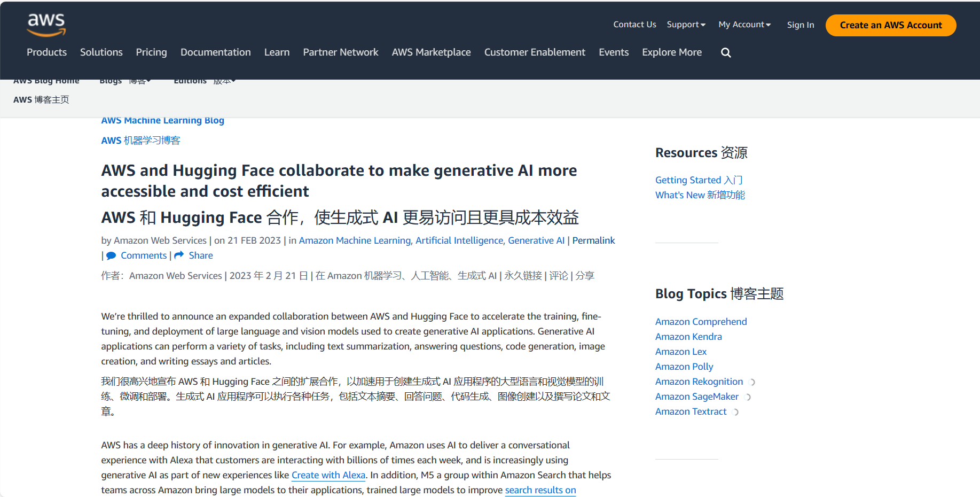Select Learn in the navigation bar
Screen dimensions: 980x497
click(x=277, y=52)
